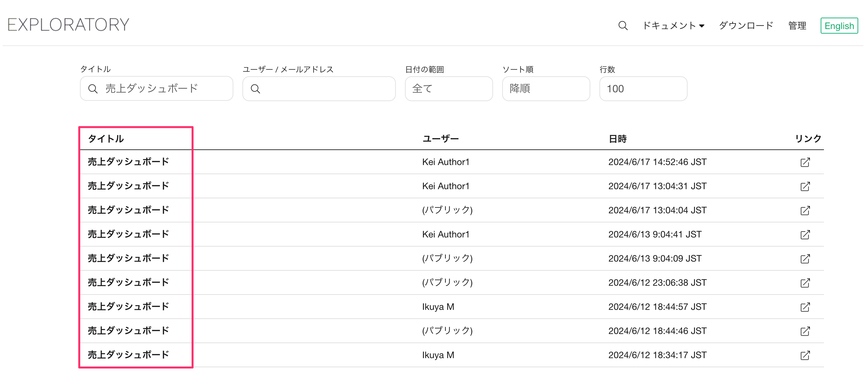Expand the ドキュメント dropdown menu
The width and height of the screenshot is (868, 379).
click(673, 25)
